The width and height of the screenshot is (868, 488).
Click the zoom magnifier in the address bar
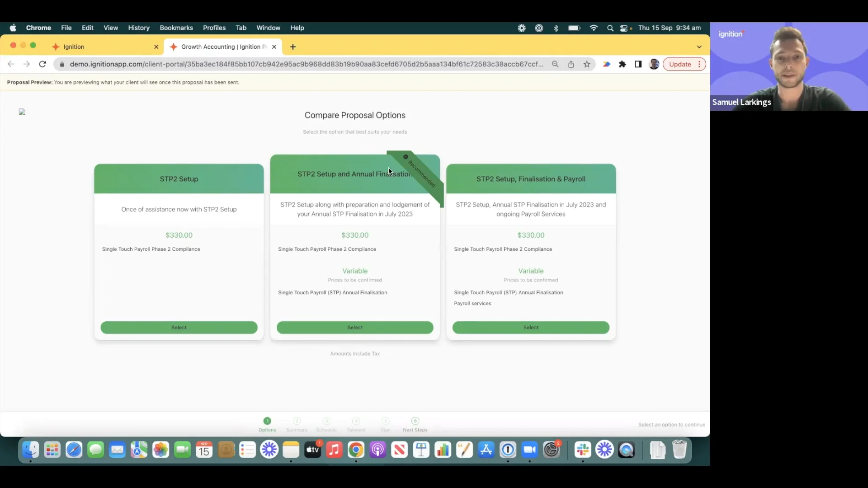555,64
